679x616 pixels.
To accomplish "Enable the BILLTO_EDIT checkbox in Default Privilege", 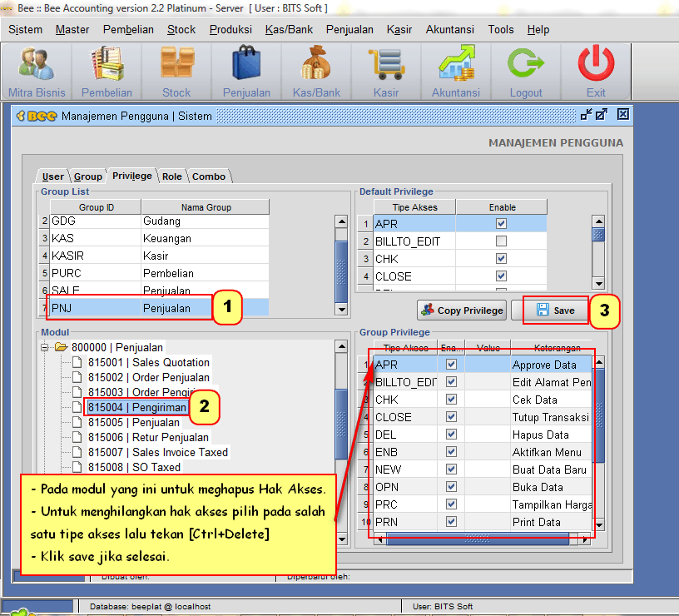I will [x=501, y=241].
